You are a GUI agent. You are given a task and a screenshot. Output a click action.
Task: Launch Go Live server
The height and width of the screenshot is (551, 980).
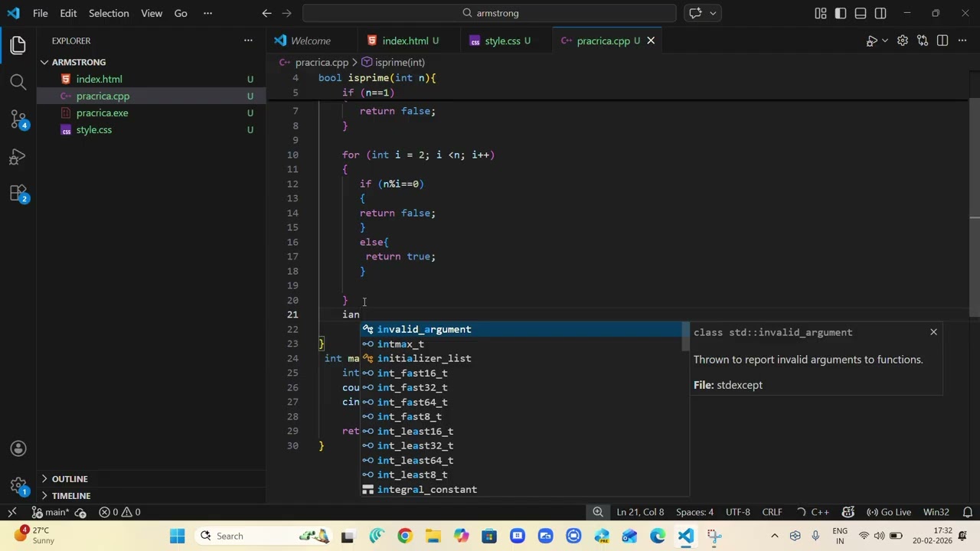click(889, 512)
